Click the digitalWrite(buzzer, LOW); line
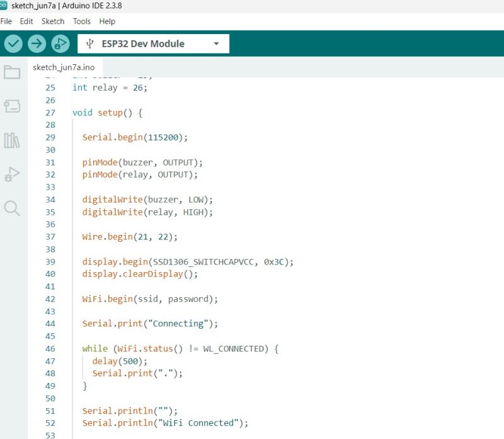Image resolution: width=504 pixels, height=439 pixels. pyautogui.click(x=147, y=200)
